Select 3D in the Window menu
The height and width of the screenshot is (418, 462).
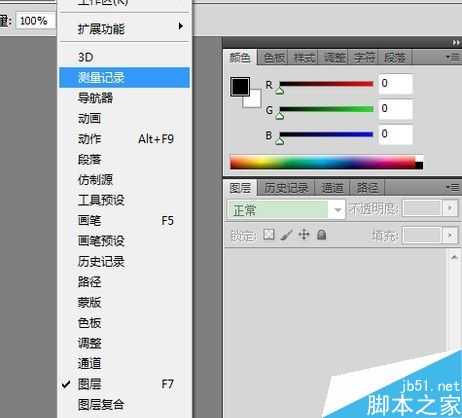click(x=125, y=57)
